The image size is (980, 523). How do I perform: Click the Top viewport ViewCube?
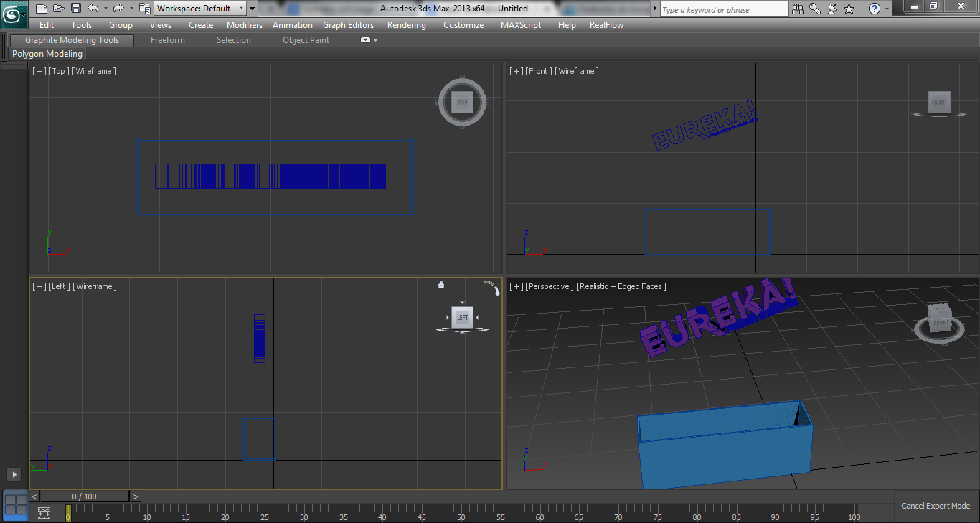(x=463, y=103)
